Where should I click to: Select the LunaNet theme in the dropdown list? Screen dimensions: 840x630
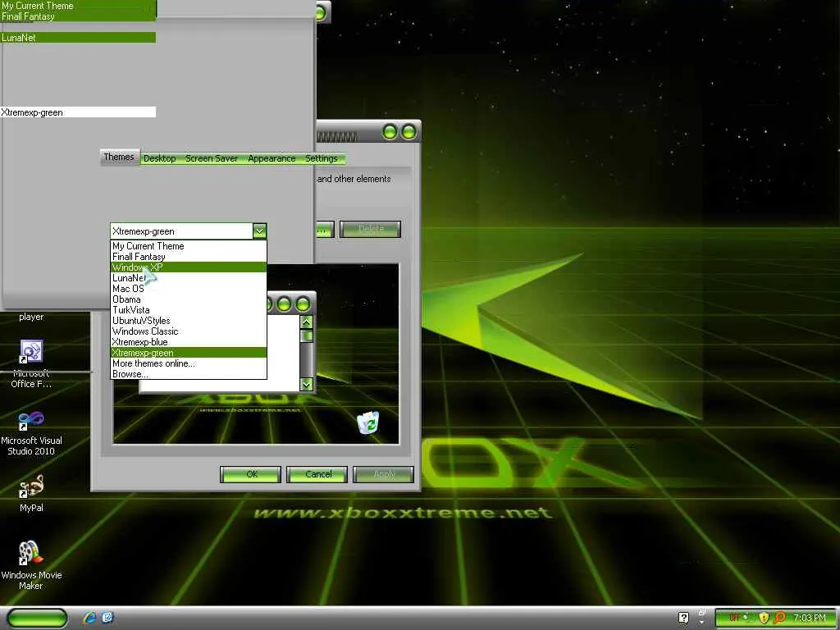(x=189, y=278)
